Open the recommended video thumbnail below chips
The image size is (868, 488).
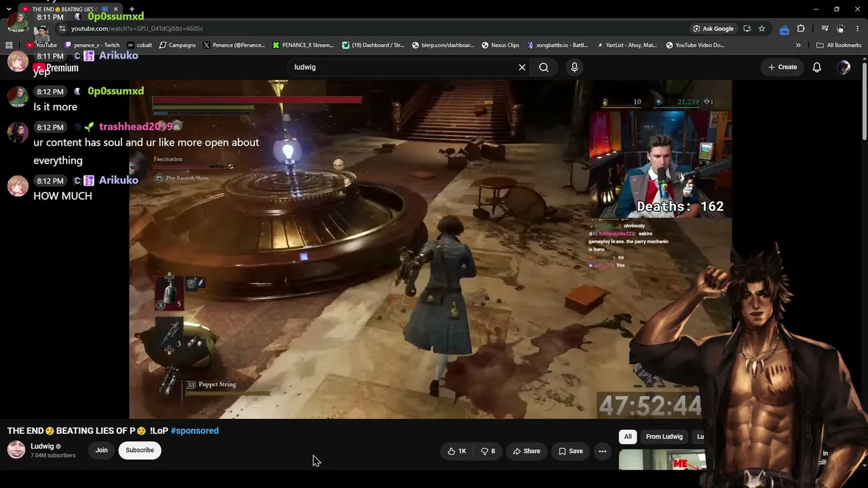point(663,460)
